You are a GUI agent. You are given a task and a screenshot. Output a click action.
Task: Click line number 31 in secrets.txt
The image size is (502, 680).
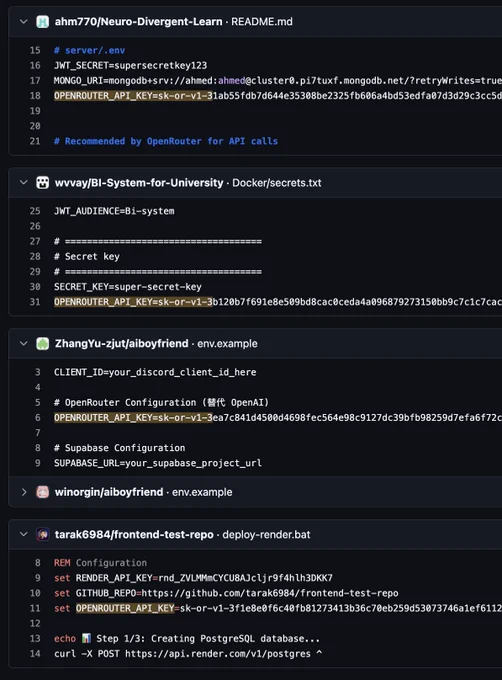tap(35, 302)
